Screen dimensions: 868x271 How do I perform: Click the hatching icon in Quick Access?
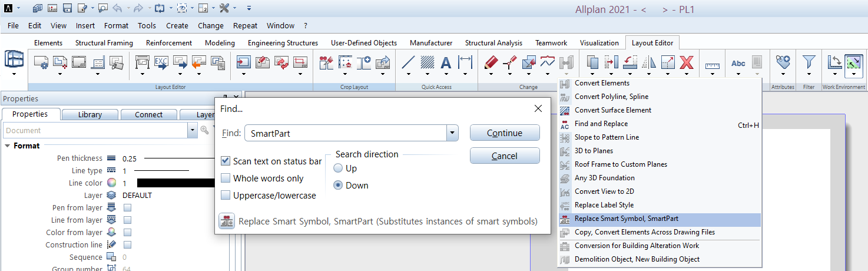(x=427, y=62)
